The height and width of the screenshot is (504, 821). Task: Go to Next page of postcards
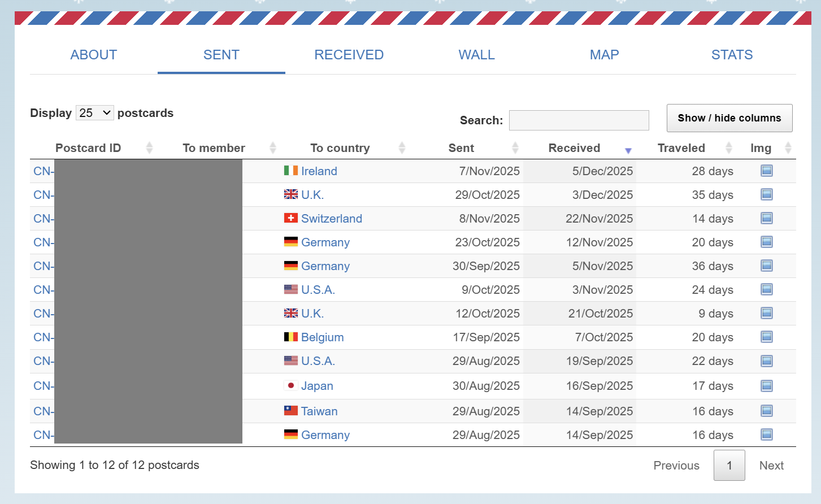pyautogui.click(x=771, y=466)
